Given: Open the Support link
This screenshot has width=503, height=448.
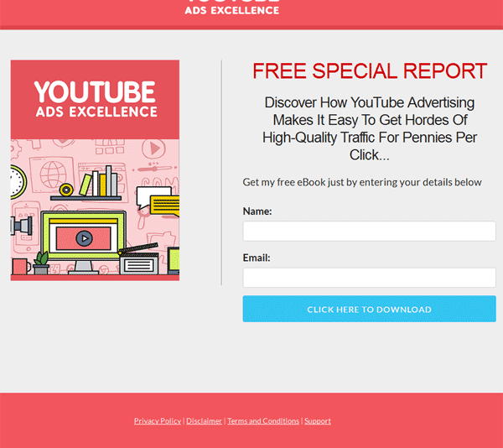Looking at the screenshot, I should [x=318, y=420].
